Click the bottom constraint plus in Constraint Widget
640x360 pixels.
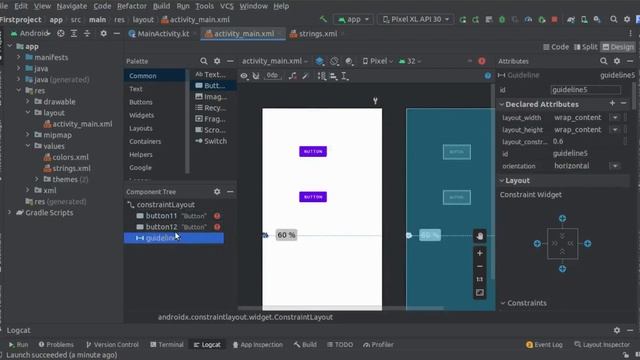coord(562,269)
